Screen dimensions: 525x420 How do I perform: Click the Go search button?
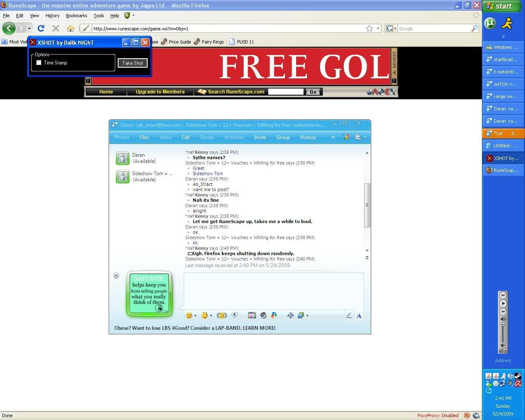(313, 92)
